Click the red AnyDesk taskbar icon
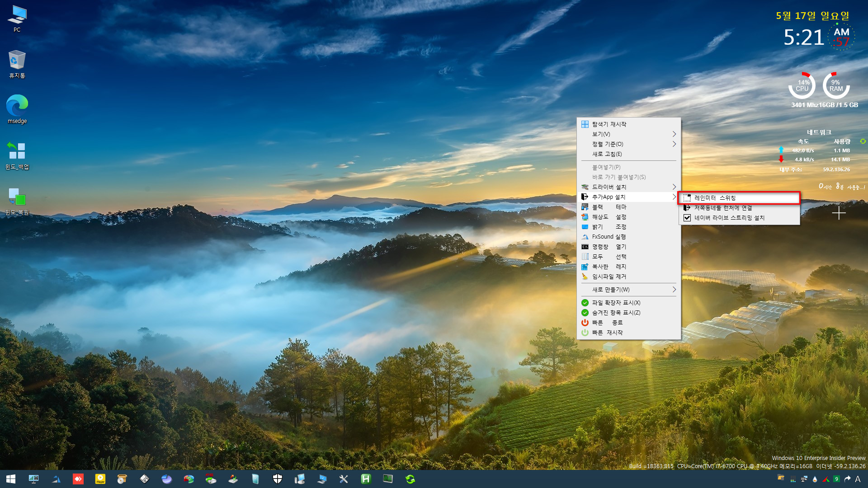 [x=78, y=479]
